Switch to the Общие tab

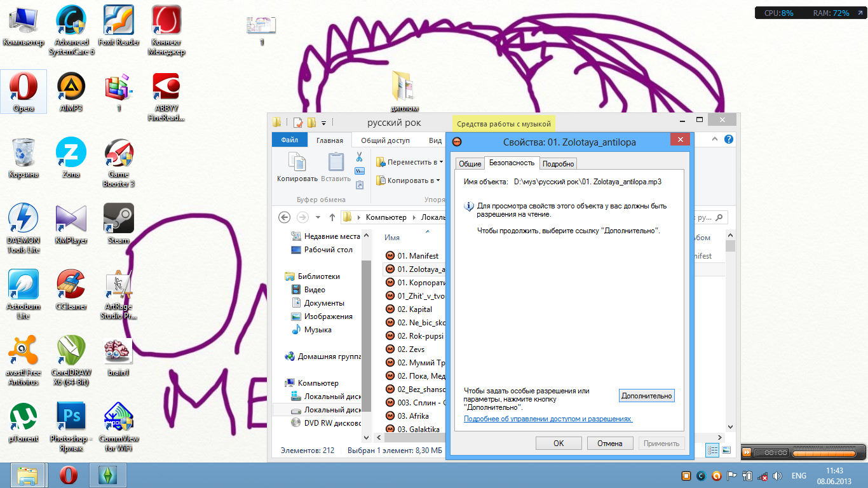pos(470,164)
